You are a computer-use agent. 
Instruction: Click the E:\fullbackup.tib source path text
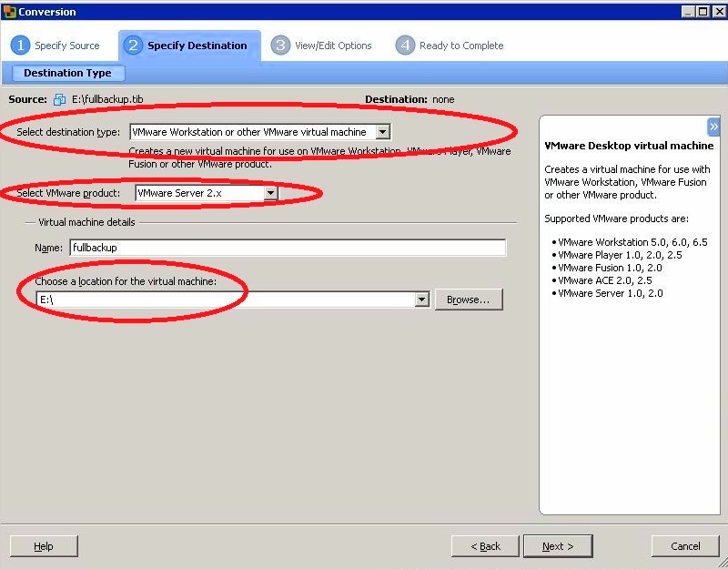[x=107, y=99]
